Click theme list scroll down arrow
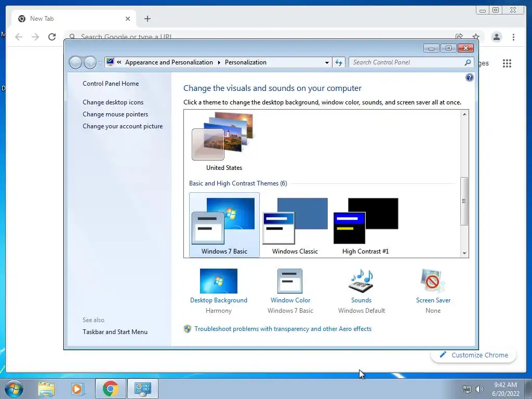This screenshot has width=532, height=399. [x=464, y=253]
